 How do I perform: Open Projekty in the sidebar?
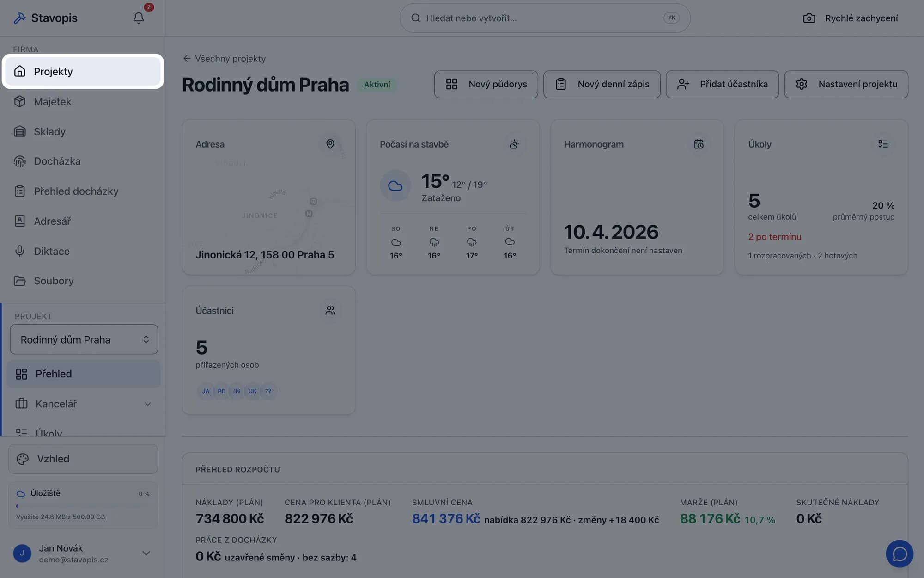point(83,71)
